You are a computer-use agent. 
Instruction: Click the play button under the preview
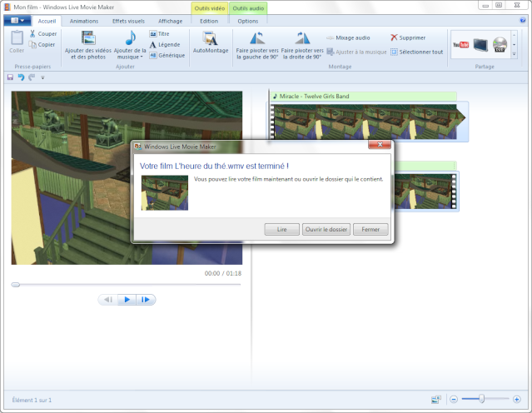(127, 300)
